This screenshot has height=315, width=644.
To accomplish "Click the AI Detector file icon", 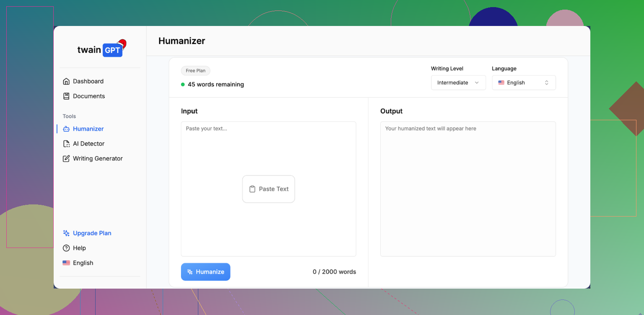I will click(66, 144).
